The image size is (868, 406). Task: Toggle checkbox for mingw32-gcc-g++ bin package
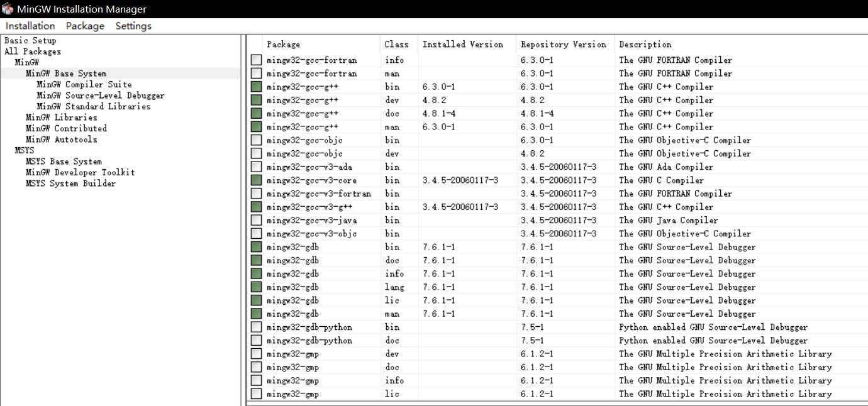(256, 87)
